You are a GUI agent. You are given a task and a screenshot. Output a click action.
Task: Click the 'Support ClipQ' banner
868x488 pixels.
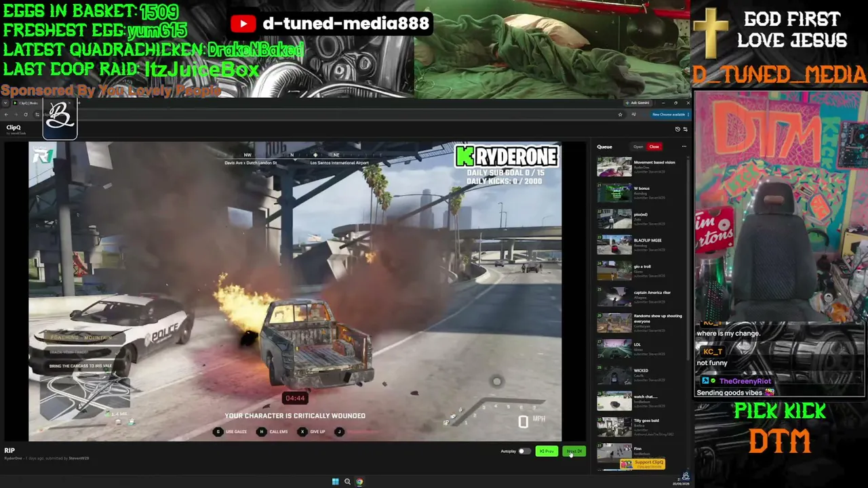[x=642, y=464]
